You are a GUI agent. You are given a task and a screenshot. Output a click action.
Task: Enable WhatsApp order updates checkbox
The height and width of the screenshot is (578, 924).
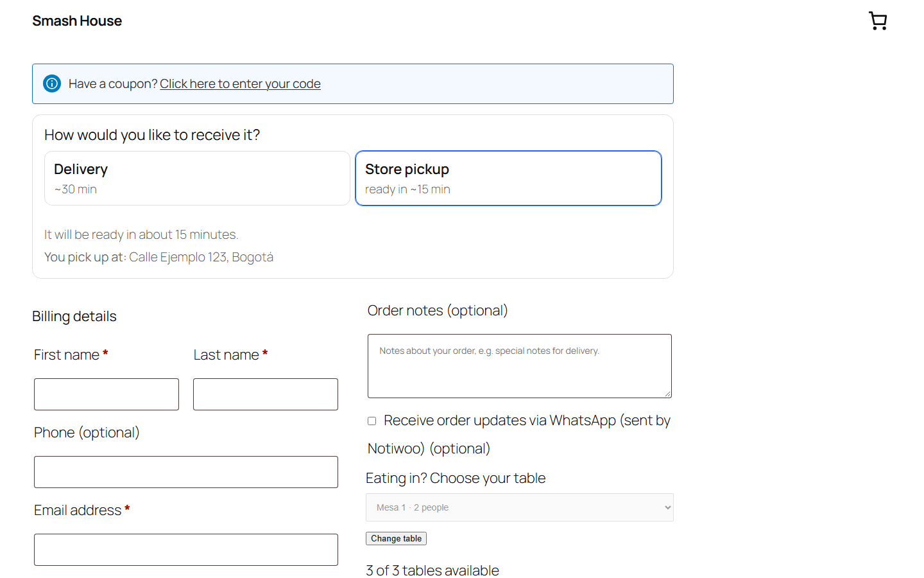pos(372,421)
